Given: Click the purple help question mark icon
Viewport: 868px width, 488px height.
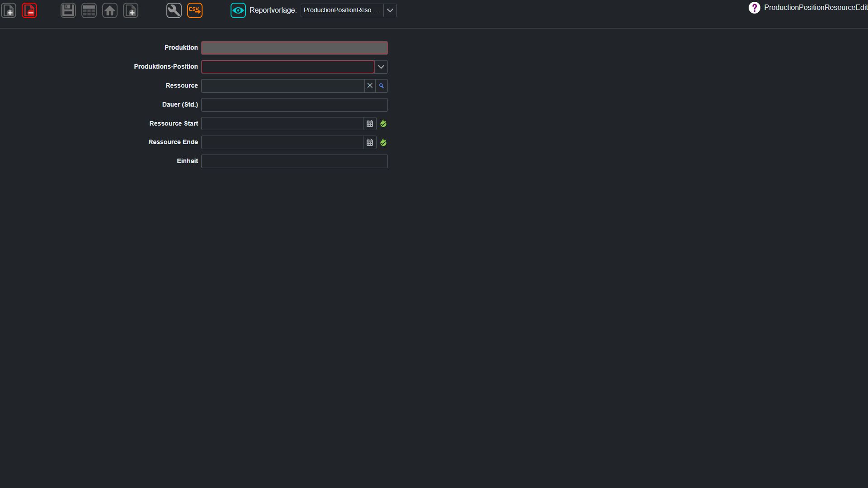Looking at the screenshot, I should [x=754, y=8].
